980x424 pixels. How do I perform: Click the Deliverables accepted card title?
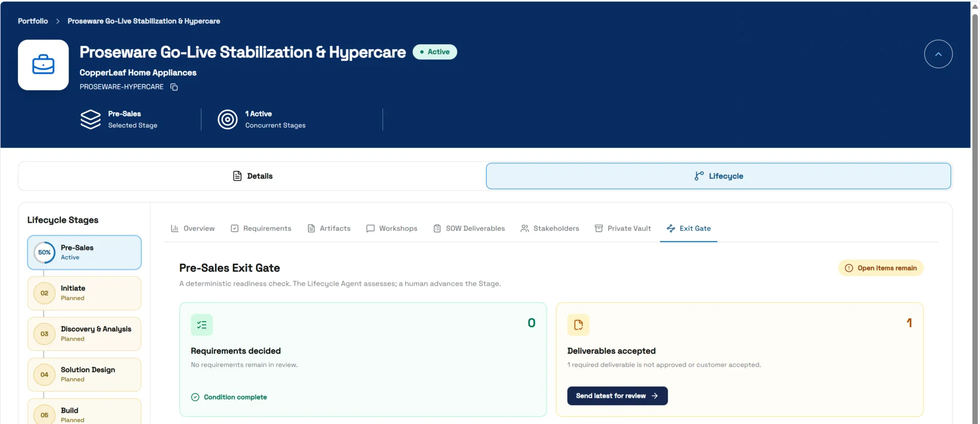click(x=611, y=351)
